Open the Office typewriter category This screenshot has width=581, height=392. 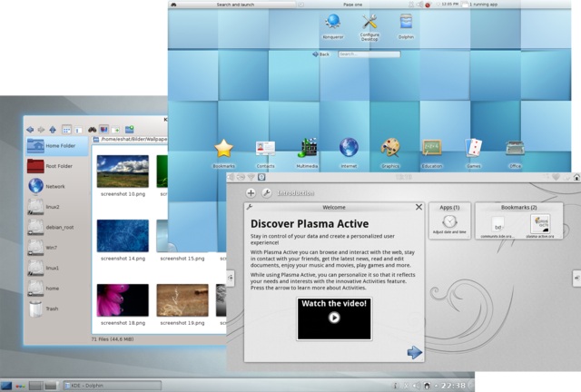(515, 154)
